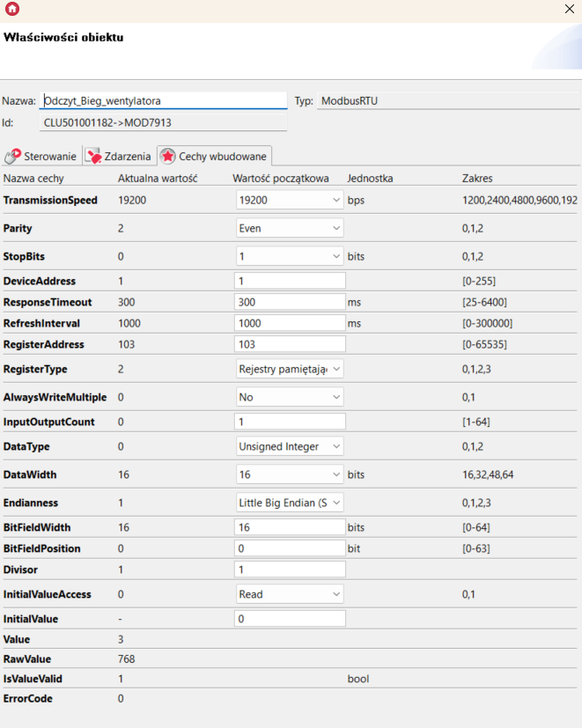The width and height of the screenshot is (582, 728).
Task: Open the RegisterType dropdown
Action: [289, 369]
